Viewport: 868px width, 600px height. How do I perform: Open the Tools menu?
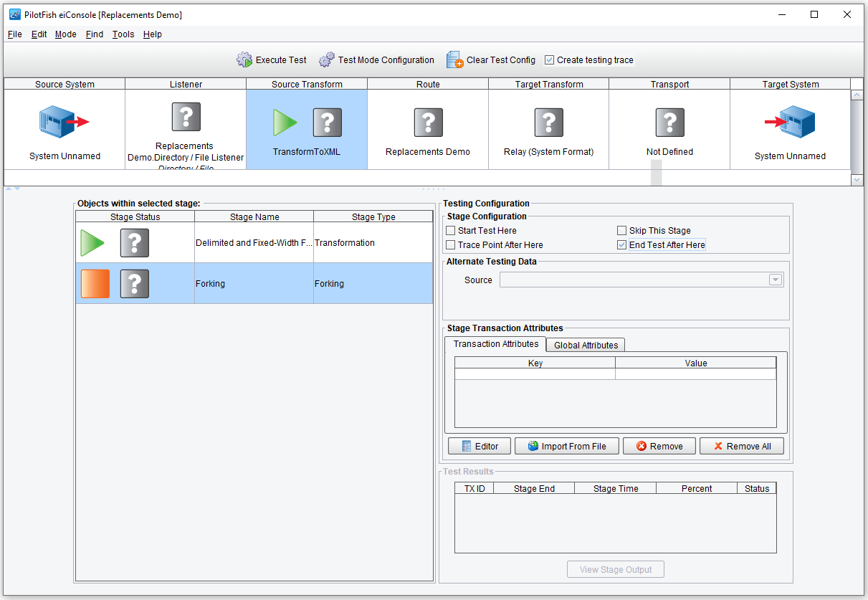coord(123,34)
